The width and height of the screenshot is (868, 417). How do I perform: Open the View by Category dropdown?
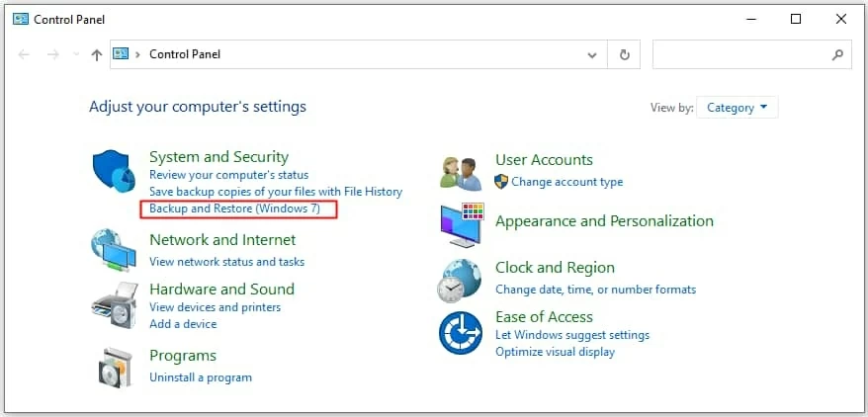pos(737,108)
